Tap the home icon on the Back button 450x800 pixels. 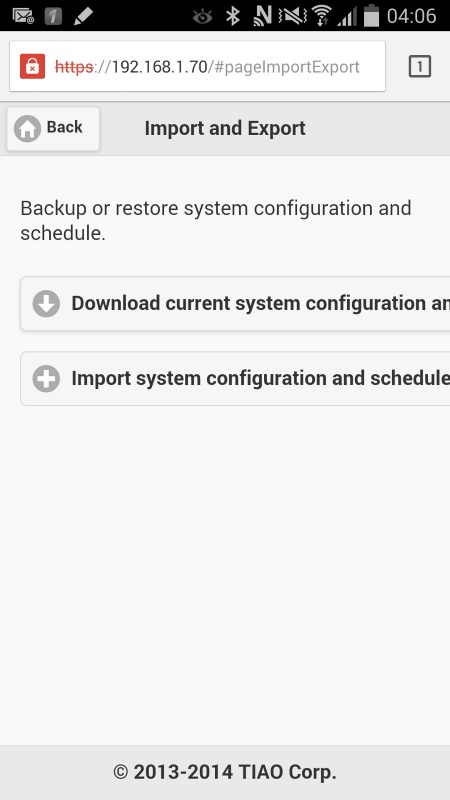tap(27, 129)
